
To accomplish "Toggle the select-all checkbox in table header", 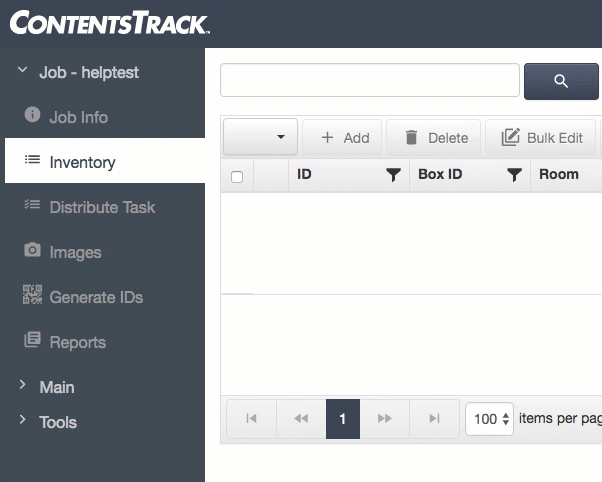I will (x=237, y=177).
